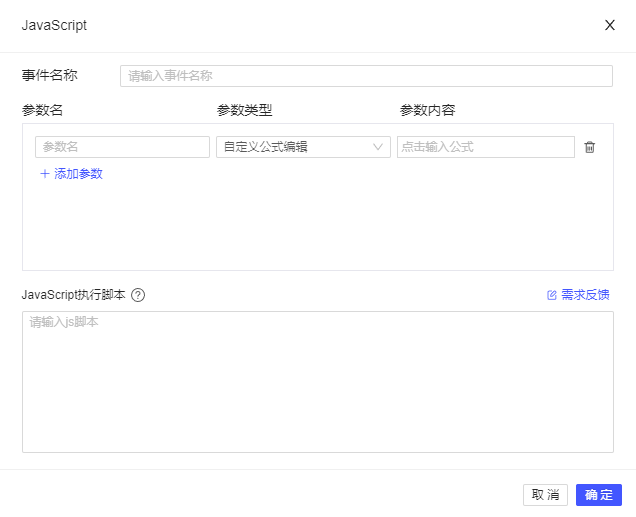Click the 事件名称 label
636x517 pixels.
pos(49,75)
